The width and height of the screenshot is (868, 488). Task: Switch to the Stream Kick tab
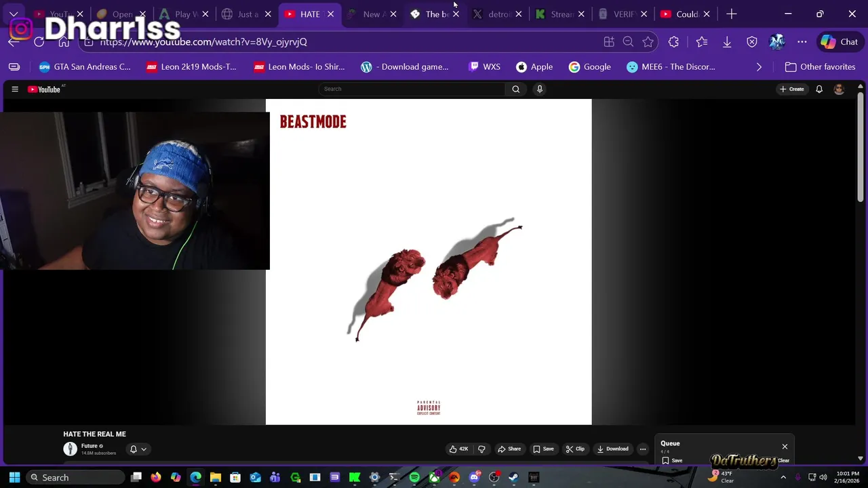point(559,14)
